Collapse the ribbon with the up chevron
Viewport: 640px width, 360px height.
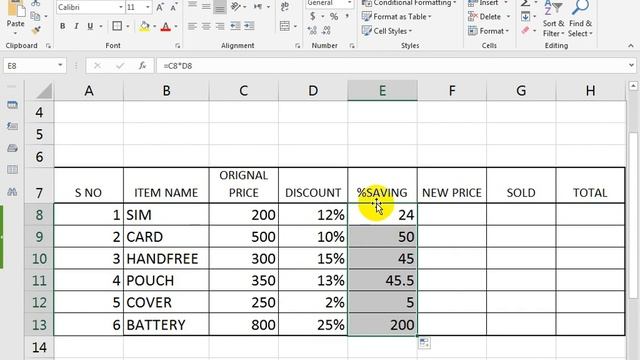pyautogui.click(x=631, y=46)
